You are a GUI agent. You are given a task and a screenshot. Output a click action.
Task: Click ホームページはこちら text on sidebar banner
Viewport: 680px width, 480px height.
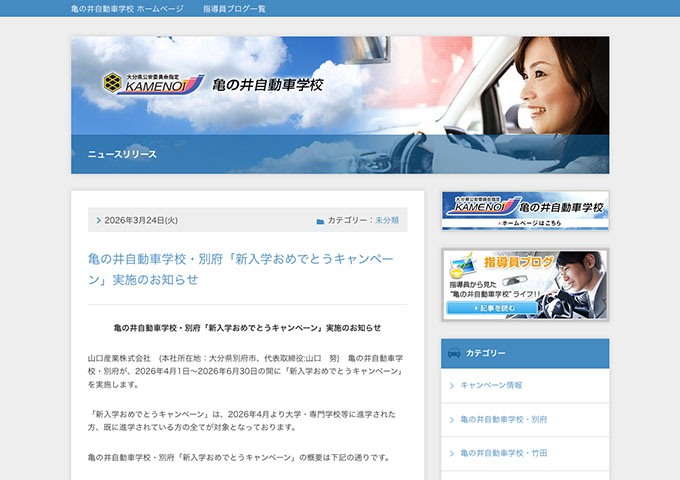(x=529, y=223)
